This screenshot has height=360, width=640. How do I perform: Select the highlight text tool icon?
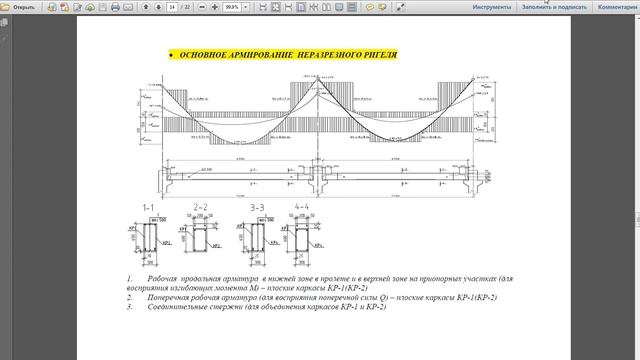coord(382,7)
